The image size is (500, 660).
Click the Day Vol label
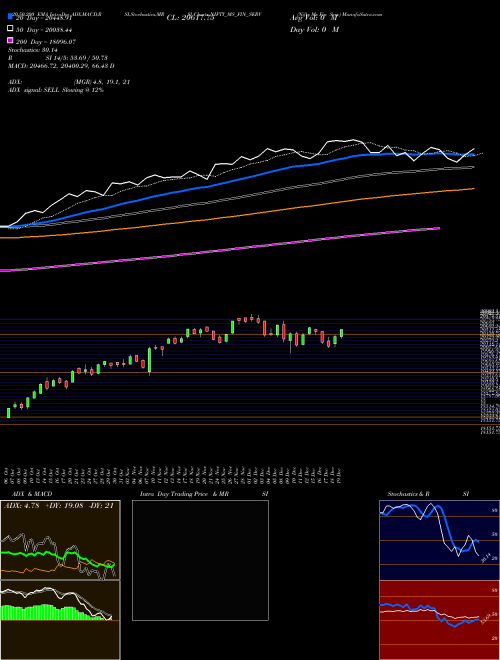314,29
